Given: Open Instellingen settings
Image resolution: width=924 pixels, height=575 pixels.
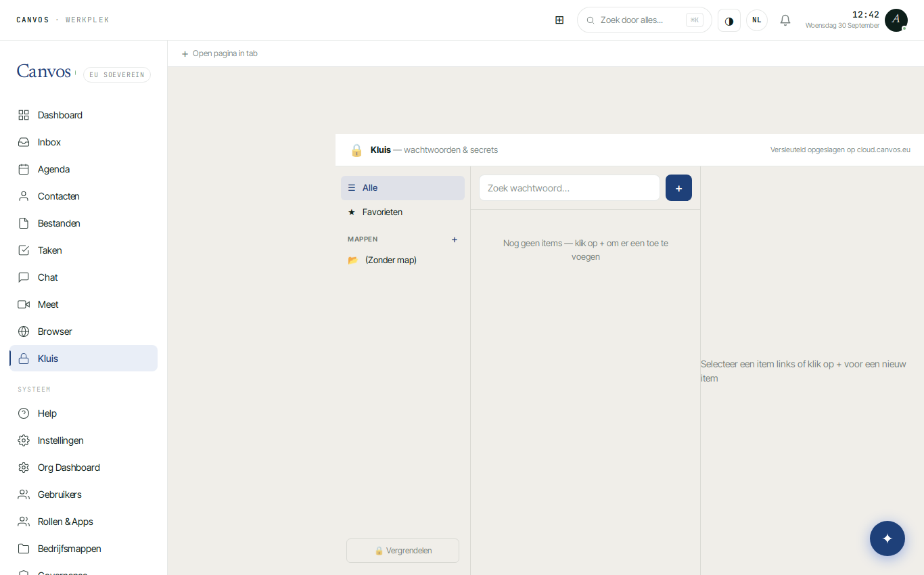Looking at the screenshot, I should pos(83,440).
